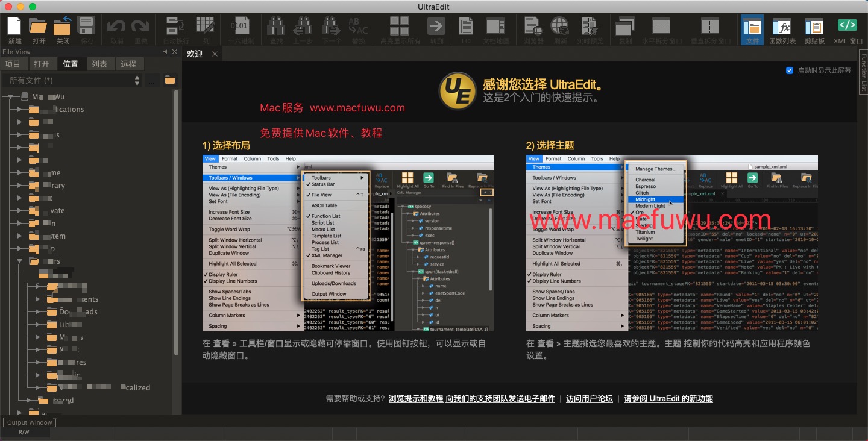Uncheck 启动时显示此屏幕 checkbox
Viewport: 868px width, 441px height.
click(790, 70)
